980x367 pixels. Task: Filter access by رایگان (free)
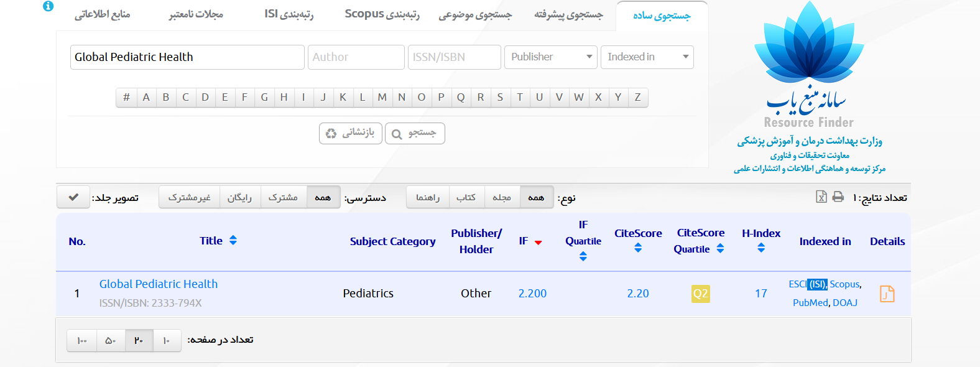[x=239, y=197]
